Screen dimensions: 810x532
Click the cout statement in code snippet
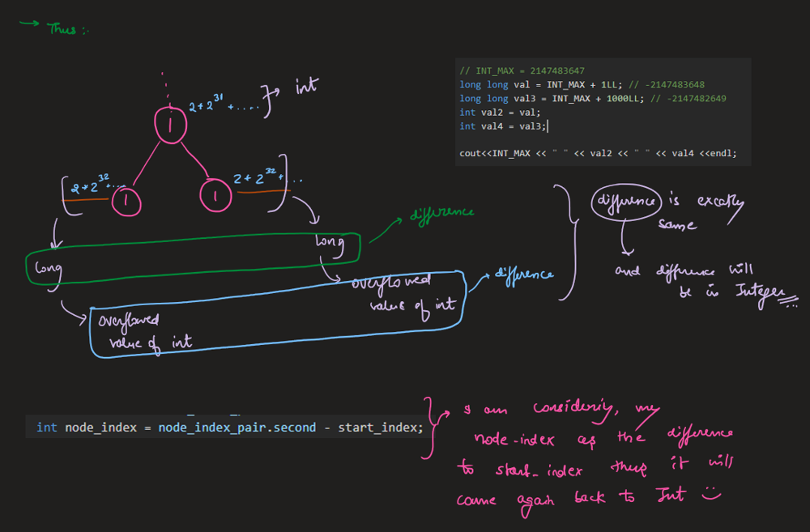598,153
